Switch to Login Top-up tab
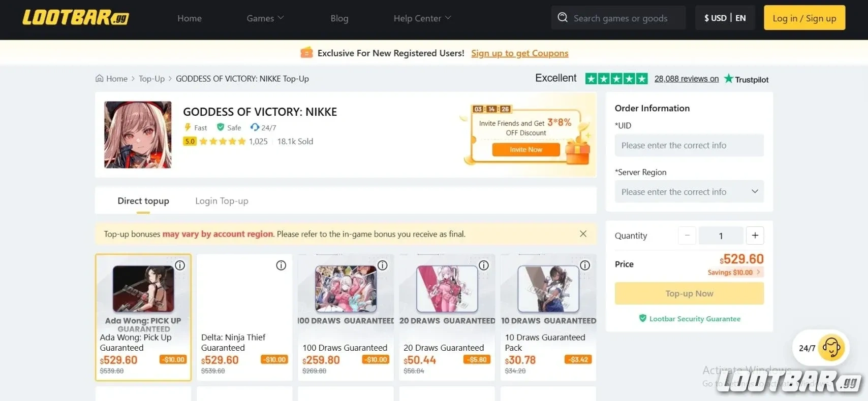The width and height of the screenshot is (868, 401). tap(222, 201)
